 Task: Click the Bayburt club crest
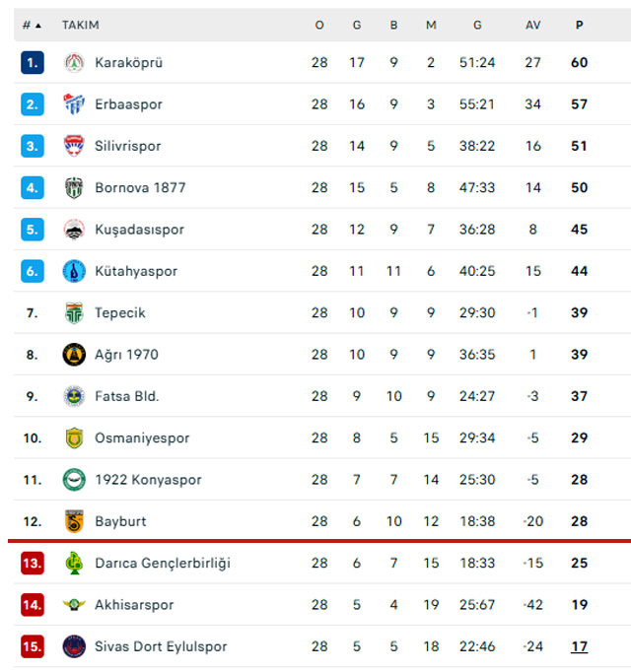(74, 521)
